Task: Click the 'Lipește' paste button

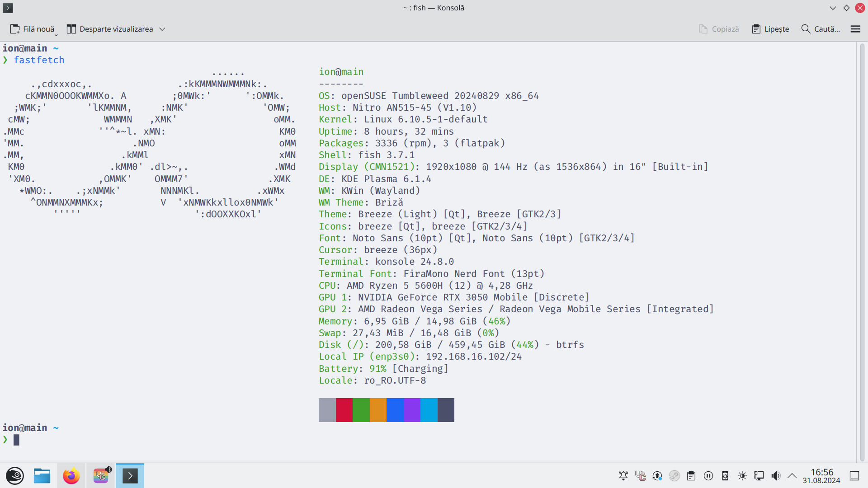Action: click(770, 29)
